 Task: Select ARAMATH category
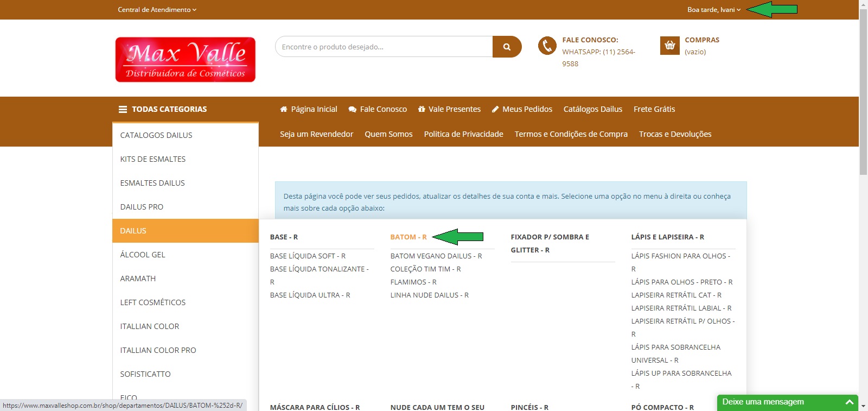pyautogui.click(x=185, y=279)
